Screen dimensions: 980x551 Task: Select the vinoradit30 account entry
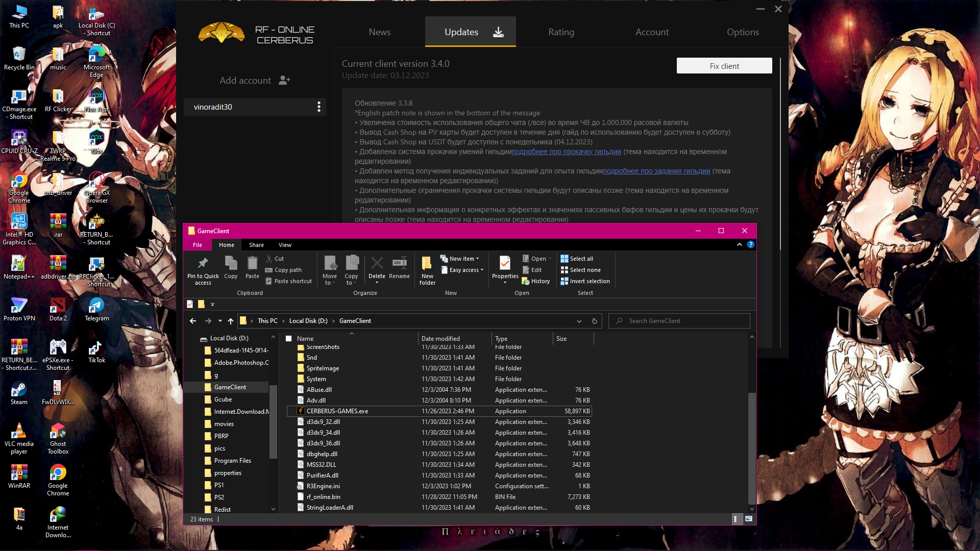click(x=254, y=107)
